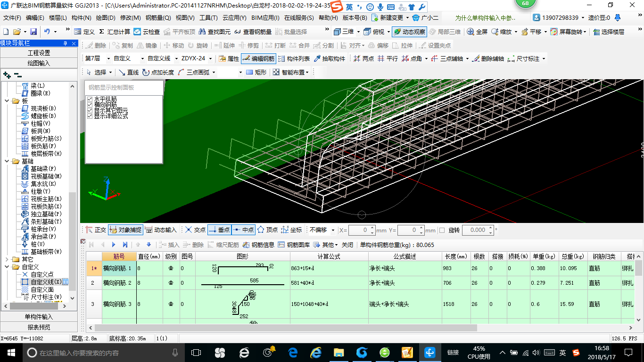Click 新建变更 button
This screenshot has width=644, height=362.
(388, 18)
